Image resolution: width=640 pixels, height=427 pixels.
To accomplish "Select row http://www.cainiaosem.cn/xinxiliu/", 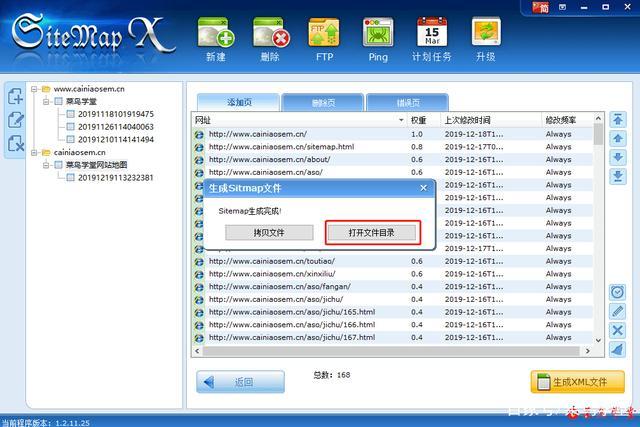I will [x=393, y=274].
